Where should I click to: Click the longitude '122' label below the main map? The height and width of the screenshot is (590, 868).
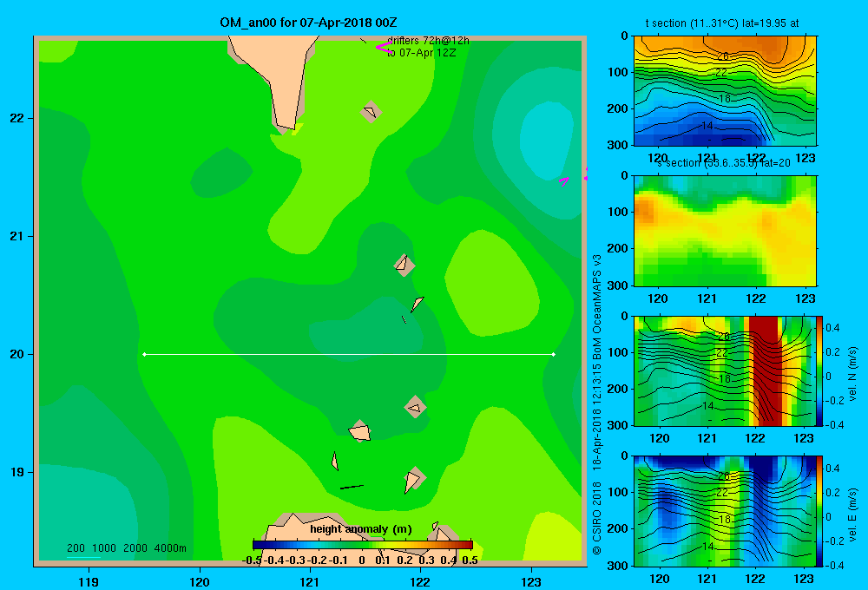pos(420,581)
